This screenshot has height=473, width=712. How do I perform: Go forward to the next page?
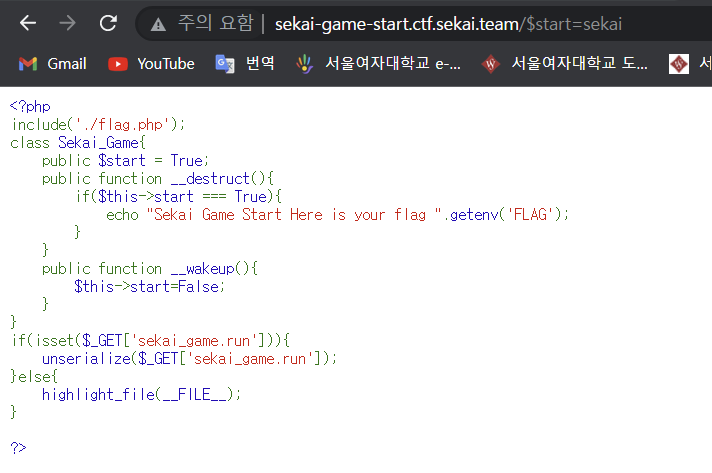coord(68,23)
